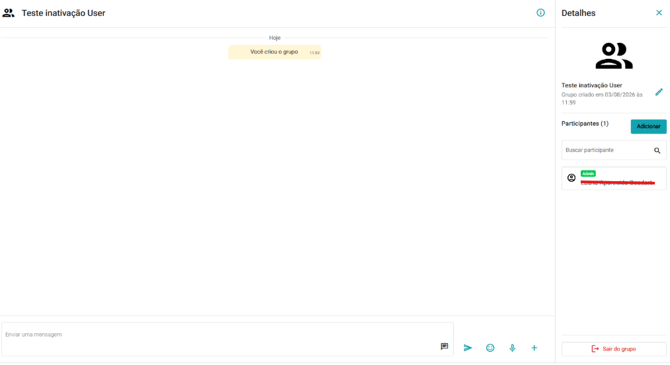Viewport: 670px width, 365px height.
Task: Click the chat title Teste inativação User
Action: (x=63, y=13)
